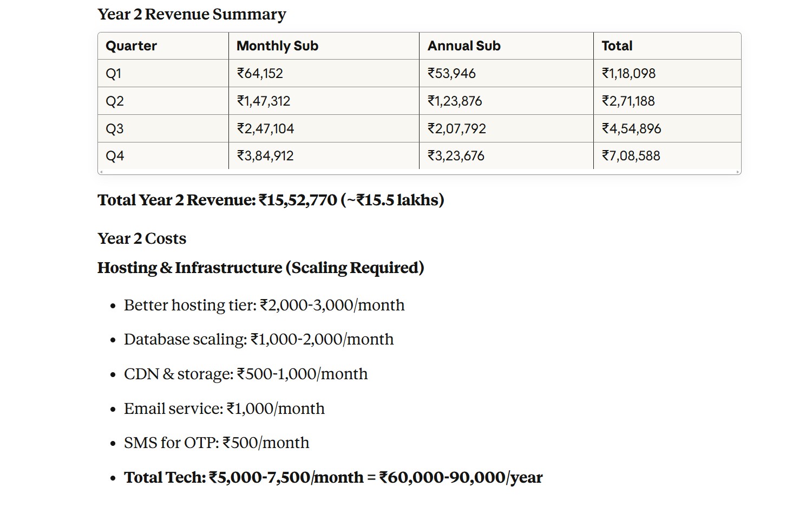Click the Total column header
812x506 pixels.
pyautogui.click(x=617, y=46)
